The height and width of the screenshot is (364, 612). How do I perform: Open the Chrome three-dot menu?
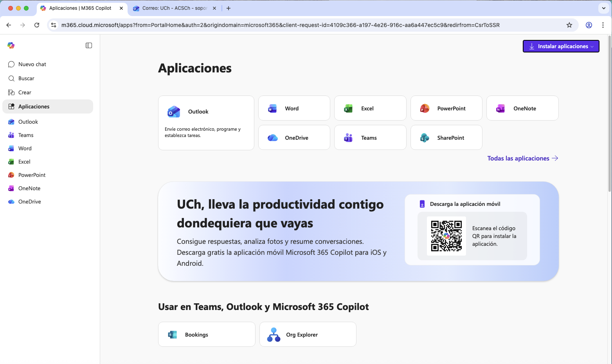[603, 25]
